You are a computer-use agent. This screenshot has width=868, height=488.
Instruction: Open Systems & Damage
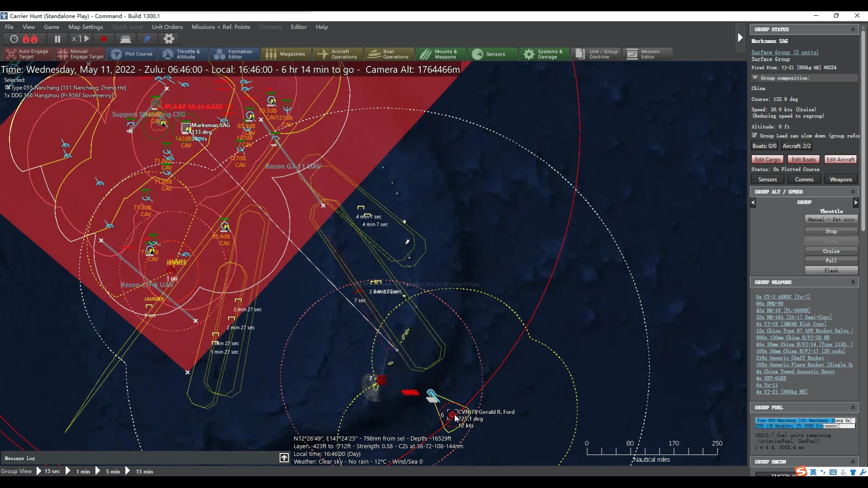tap(544, 54)
